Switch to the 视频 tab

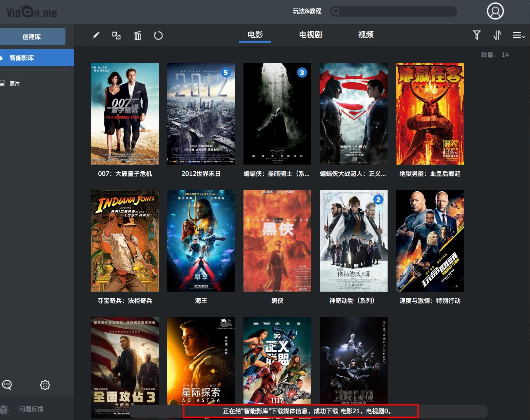click(366, 35)
